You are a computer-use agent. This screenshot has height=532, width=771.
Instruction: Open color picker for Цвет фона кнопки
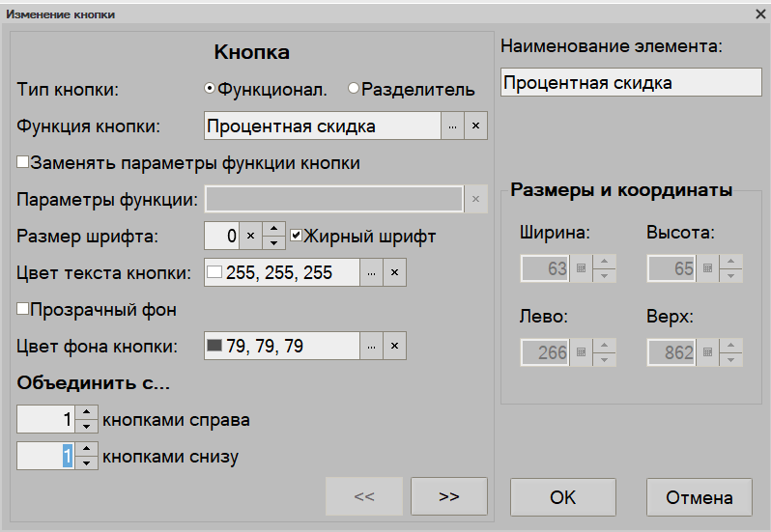[372, 346]
